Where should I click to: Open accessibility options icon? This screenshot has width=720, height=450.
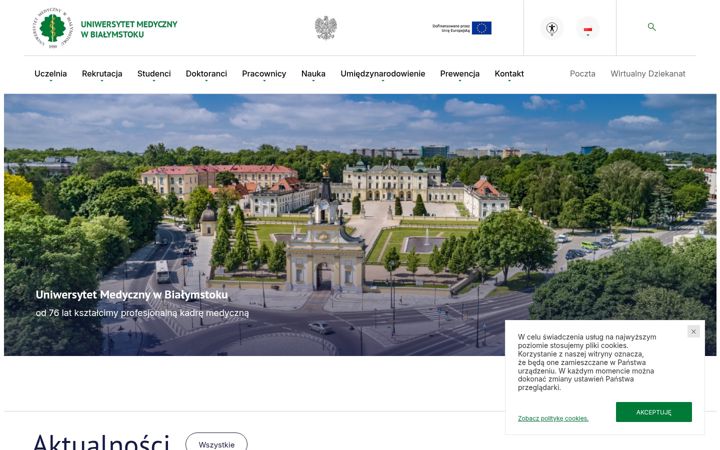tap(552, 28)
